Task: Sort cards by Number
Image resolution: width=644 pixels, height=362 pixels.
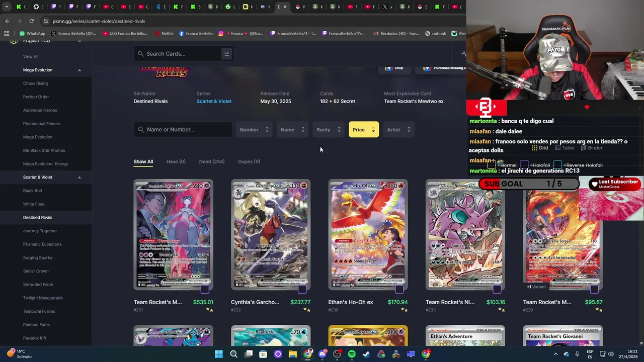Action: click(254, 130)
